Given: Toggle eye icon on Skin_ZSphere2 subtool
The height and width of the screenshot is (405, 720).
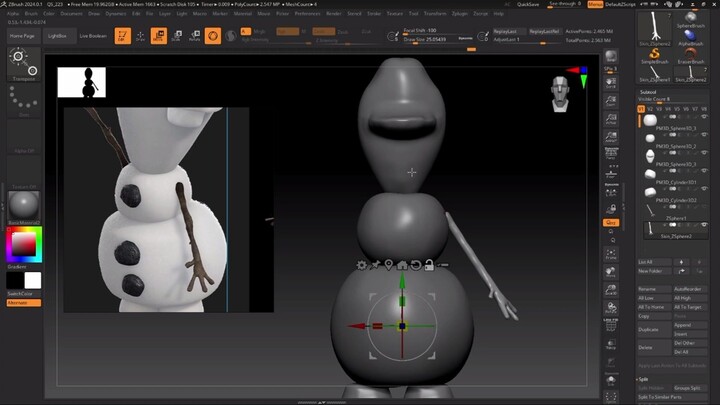Looking at the screenshot, I should [704, 225].
